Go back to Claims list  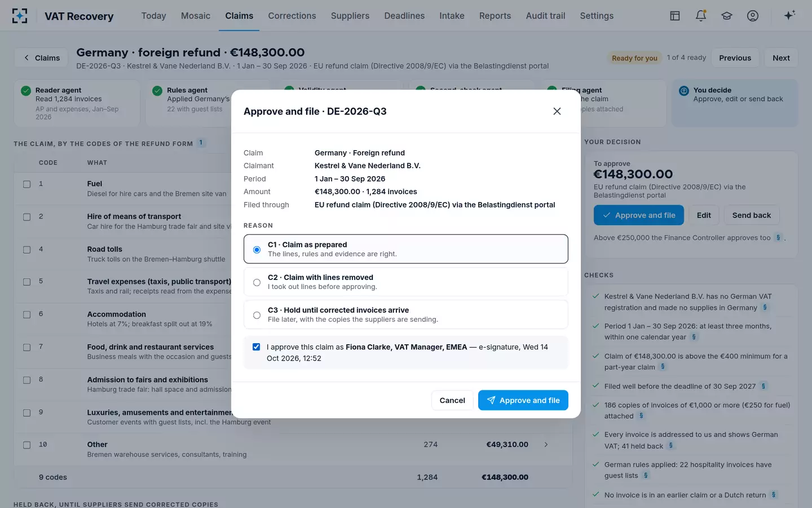(41, 58)
